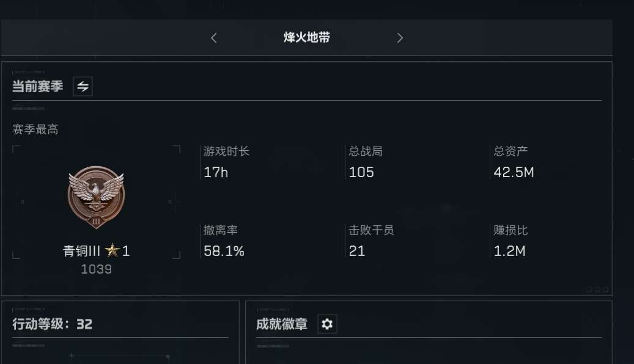The height and width of the screenshot is (364, 634).
Task: Click the bronze eagle rank emblem
Action: point(96,197)
